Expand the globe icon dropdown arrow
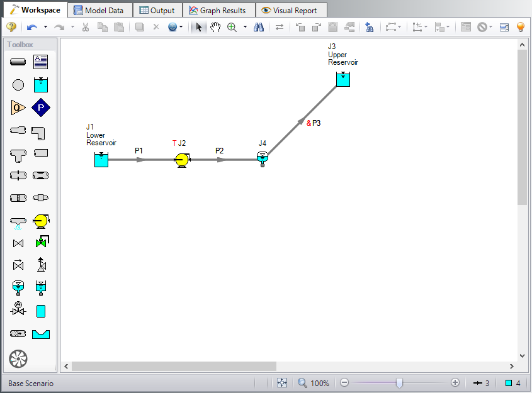Screen dimensions: 532x393 pos(181,27)
